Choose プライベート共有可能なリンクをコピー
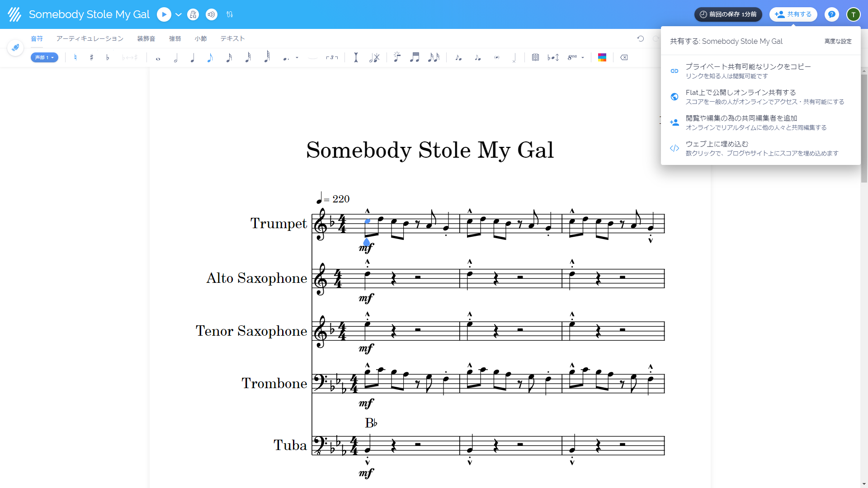This screenshot has width=868, height=488. click(x=760, y=71)
